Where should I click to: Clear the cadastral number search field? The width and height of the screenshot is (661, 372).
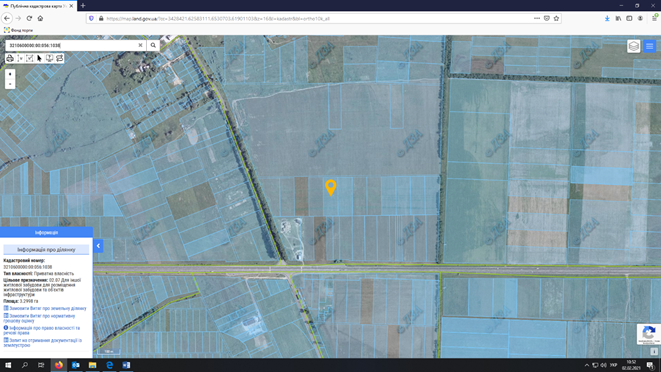140,45
